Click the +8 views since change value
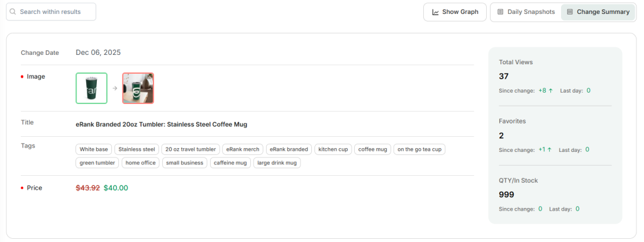The height and width of the screenshot is (242, 644). coord(542,91)
